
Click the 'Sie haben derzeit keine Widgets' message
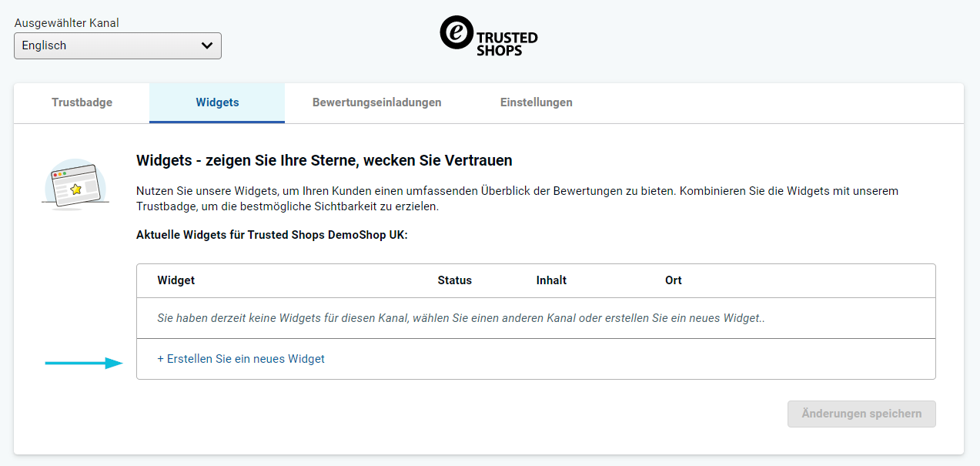[461, 318]
